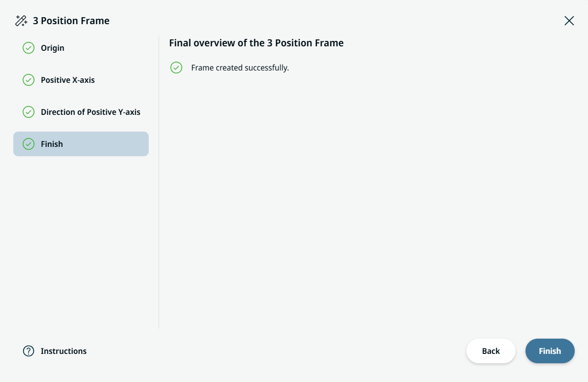Screen dimensions: 588x382
Task: Click the 3 Position Frame dialog title
Action: pyautogui.click(x=71, y=21)
